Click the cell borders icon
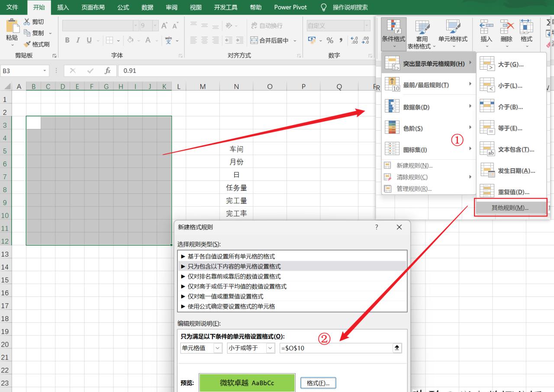Image resolution: width=554 pixels, height=392 pixels. 109,40
